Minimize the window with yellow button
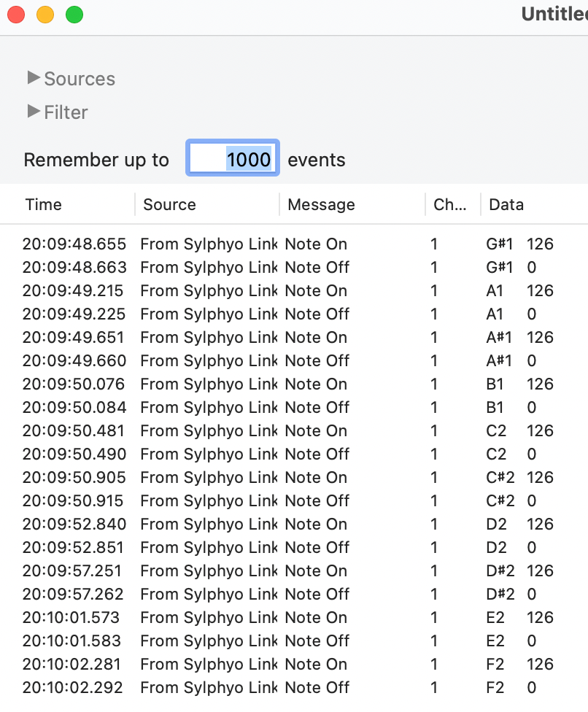The height and width of the screenshot is (712, 588). pos(45,15)
